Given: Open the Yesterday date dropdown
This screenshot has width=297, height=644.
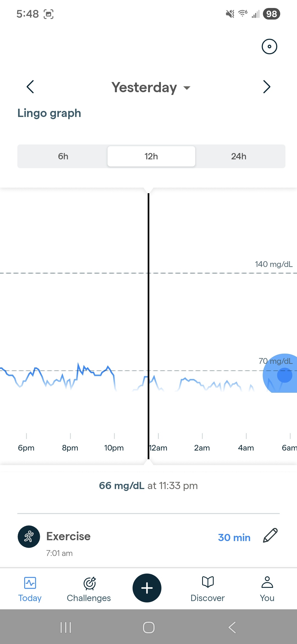Looking at the screenshot, I should click(x=151, y=88).
